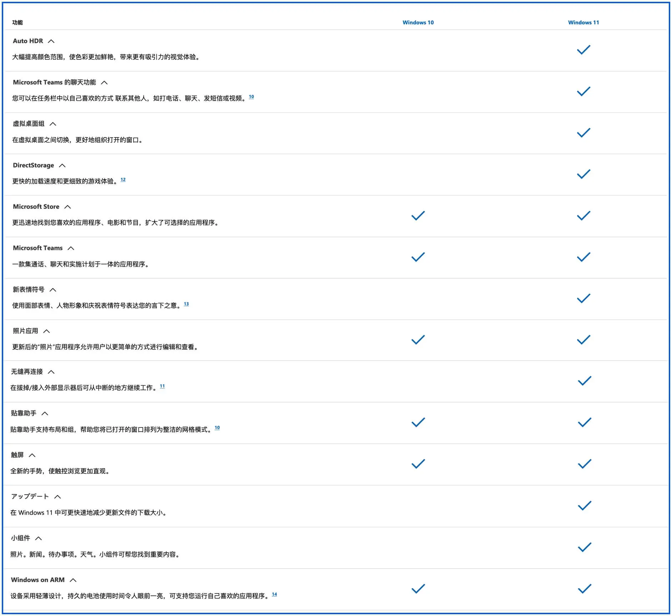Click Windows 10 checkmark for 触屏
Image resolution: width=672 pixels, height=616 pixels.
click(x=418, y=464)
